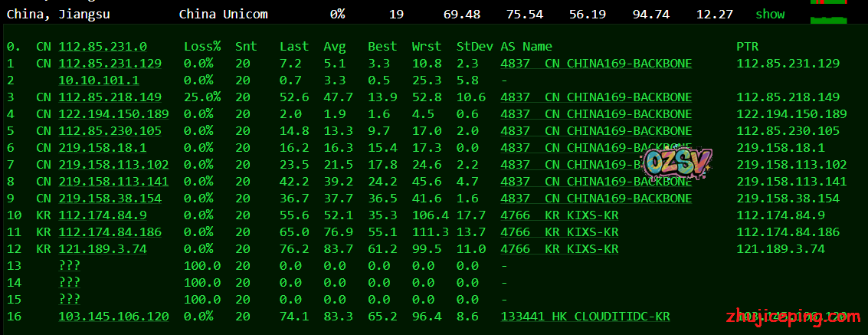Open the underlined hop 4 IP 122.194.150.189

113,114
